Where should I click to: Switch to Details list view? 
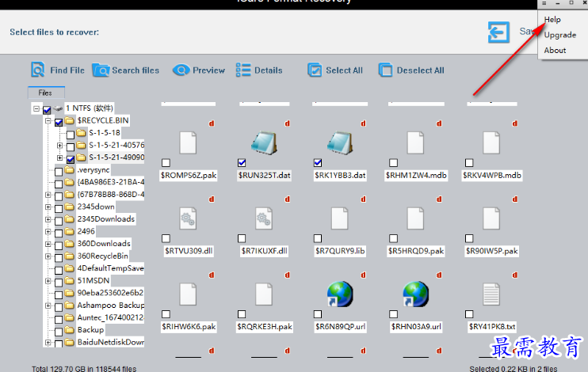(259, 70)
